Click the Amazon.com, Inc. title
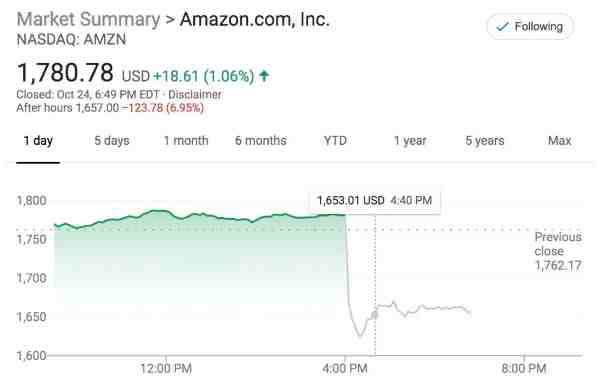The image size is (606, 389). pos(254,19)
